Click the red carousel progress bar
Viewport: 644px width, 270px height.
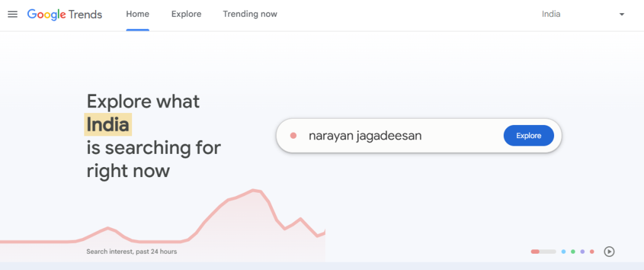pos(543,252)
